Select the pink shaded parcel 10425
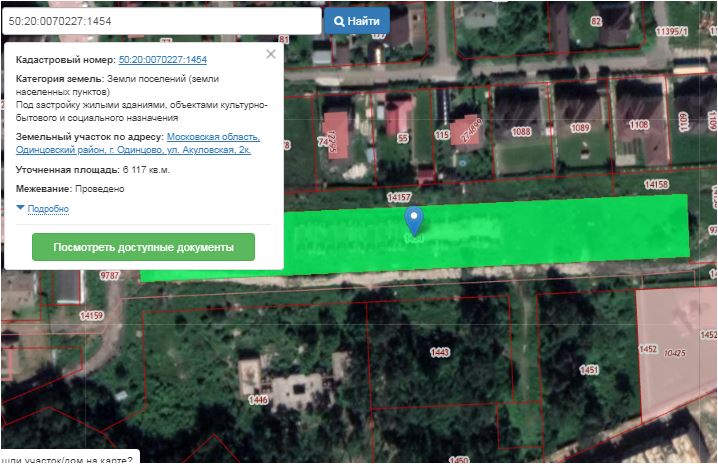 click(x=678, y=350)
